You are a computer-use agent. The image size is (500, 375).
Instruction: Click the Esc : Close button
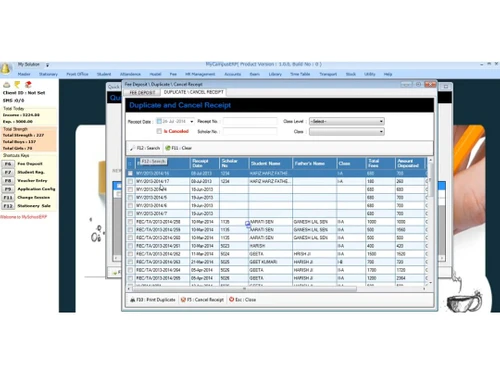(x=243, y=300)
